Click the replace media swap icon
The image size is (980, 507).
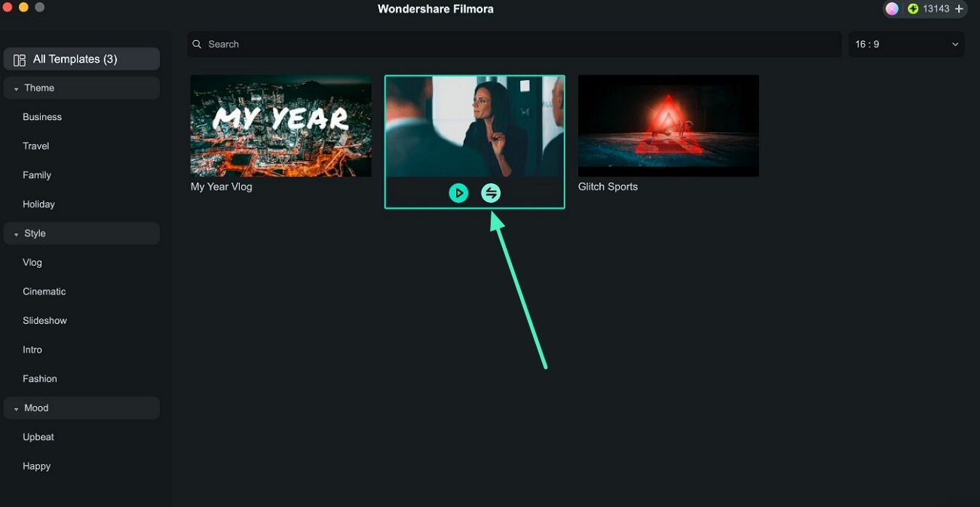[491, 193]
